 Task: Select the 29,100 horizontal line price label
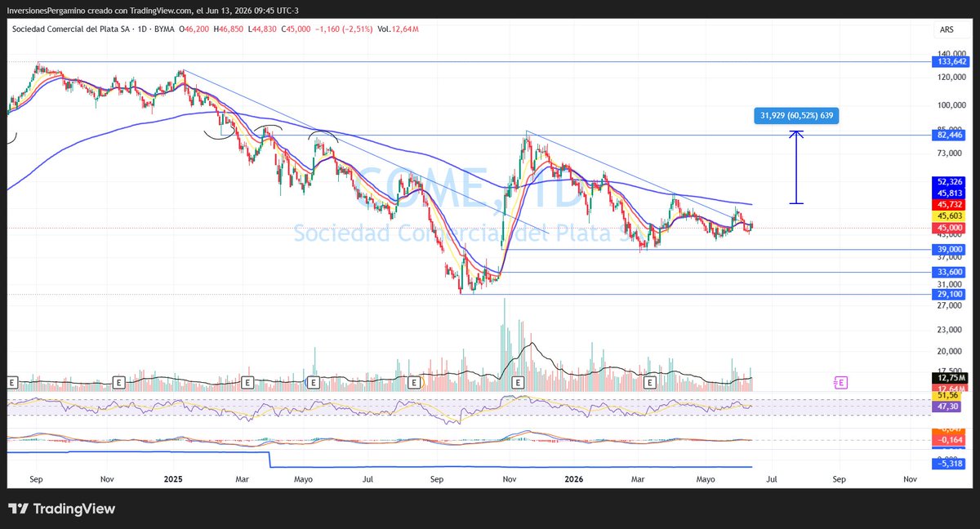pos(951,293)
